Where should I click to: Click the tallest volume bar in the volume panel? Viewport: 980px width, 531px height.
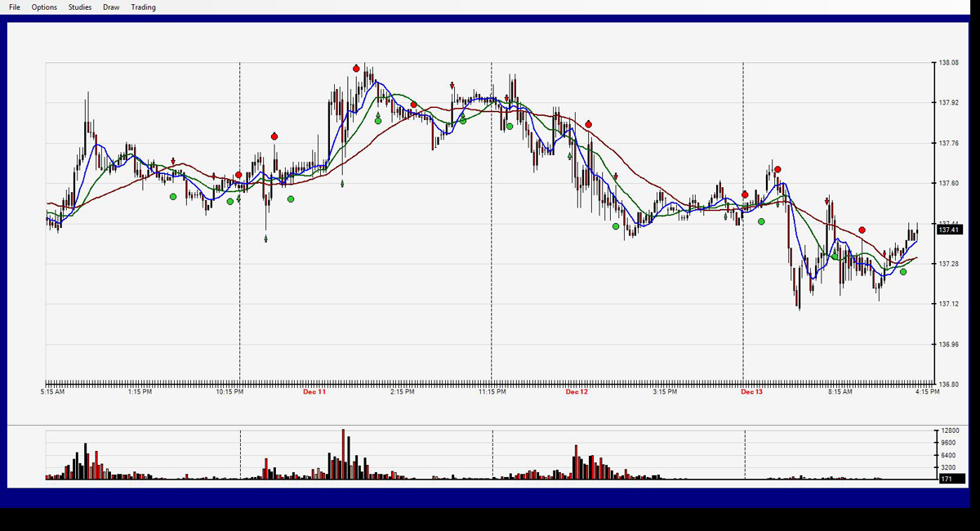click(x=344, y=453)
